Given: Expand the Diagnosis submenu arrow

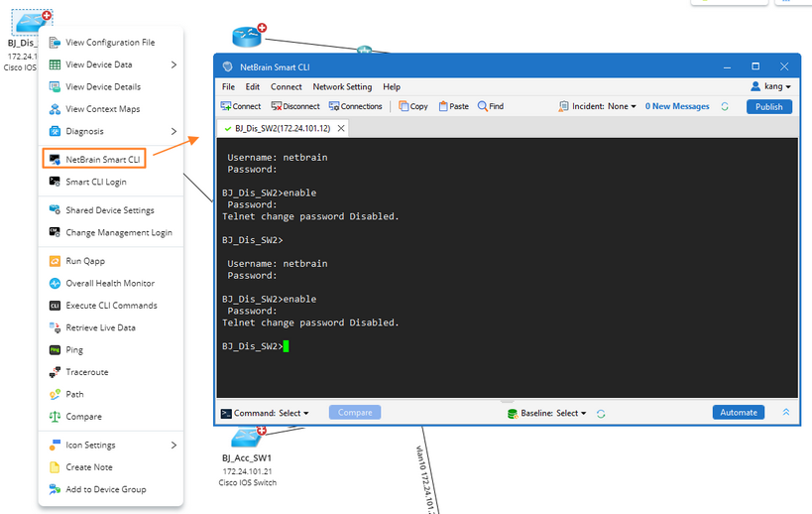Looking at the screenshot, I should 174,132.
